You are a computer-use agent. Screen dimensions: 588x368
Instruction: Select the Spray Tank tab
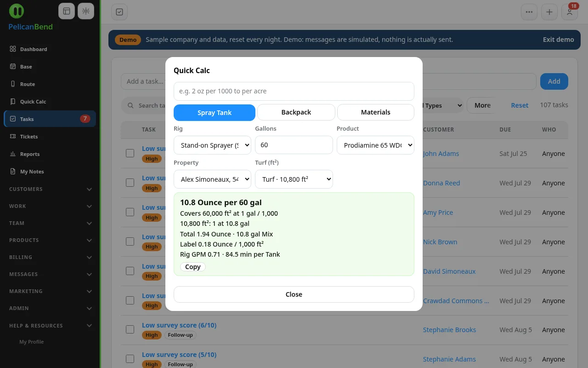click(x=215, y=112)
